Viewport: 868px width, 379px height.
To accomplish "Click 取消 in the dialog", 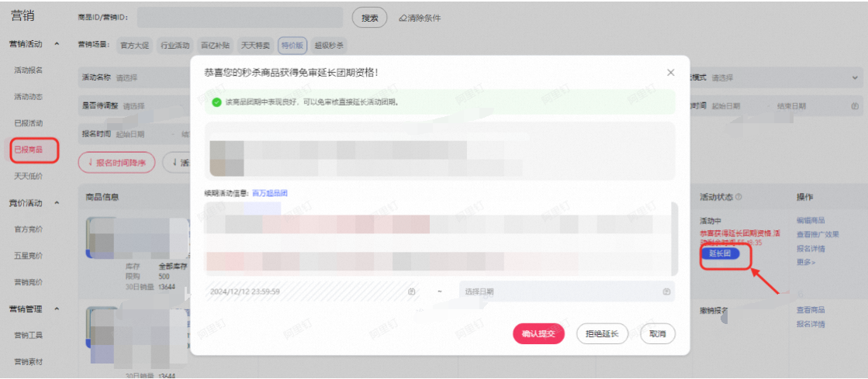I will click(658, 334).
